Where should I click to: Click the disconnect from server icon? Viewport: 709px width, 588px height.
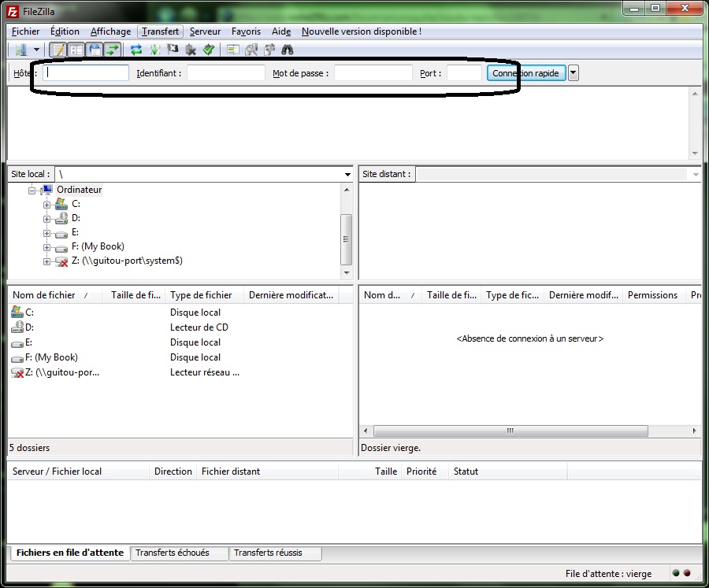coord(191,50)
